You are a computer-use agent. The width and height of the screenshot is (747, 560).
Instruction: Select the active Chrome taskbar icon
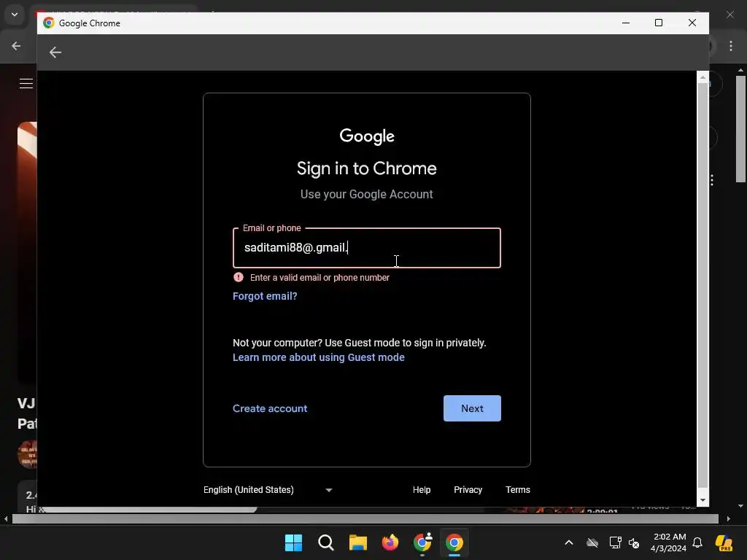click(x=454, y=542)
